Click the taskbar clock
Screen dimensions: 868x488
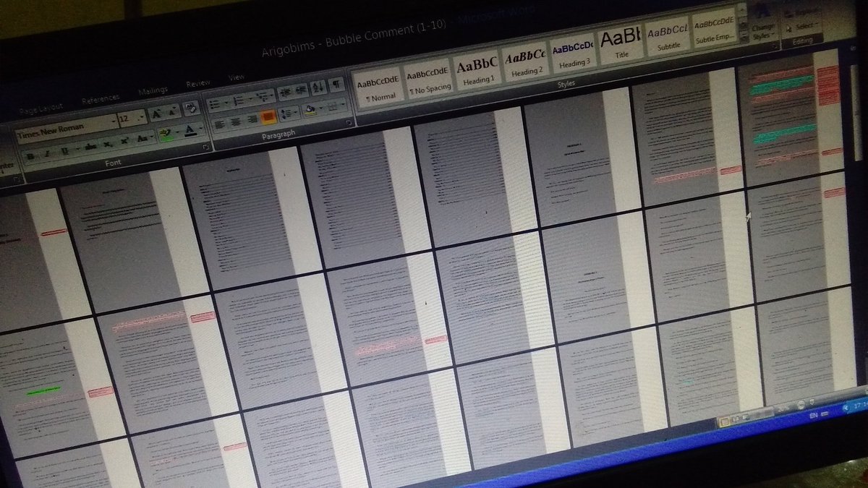coord(861,405)
